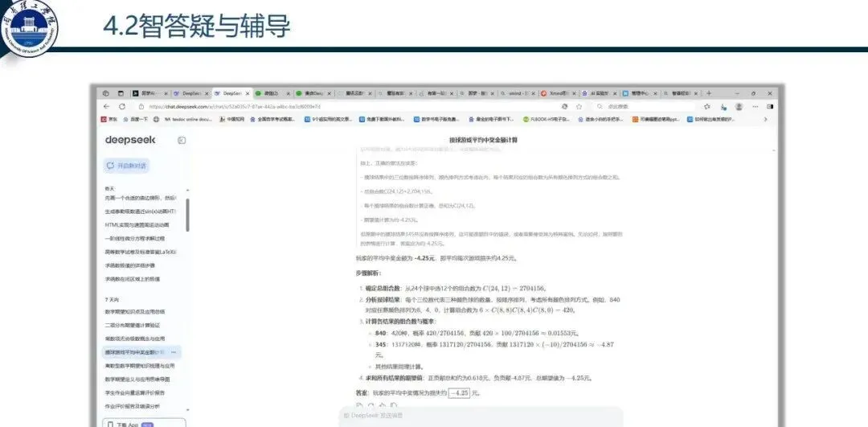The image size is (868, 427).
Task: Copy the DeepSeek answer
Action: (359, 405)
